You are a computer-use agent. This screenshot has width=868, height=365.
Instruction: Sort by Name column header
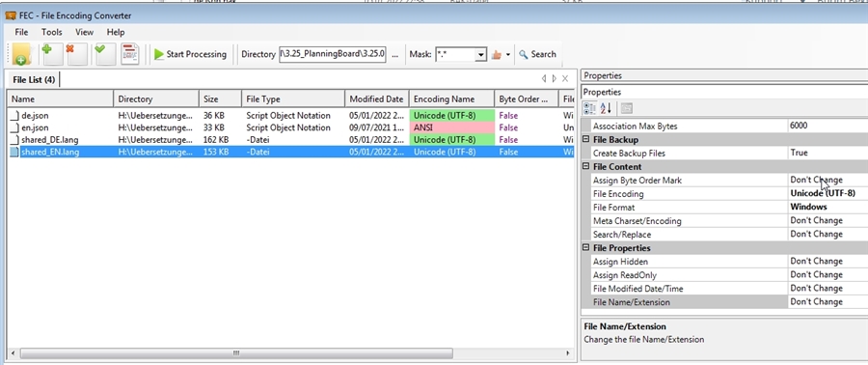(60, 99)
